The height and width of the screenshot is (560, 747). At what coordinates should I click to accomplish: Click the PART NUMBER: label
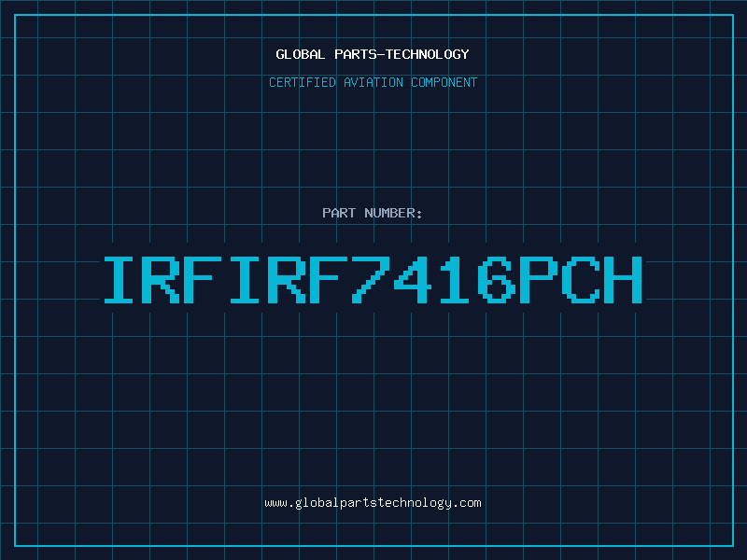point(373,213)
